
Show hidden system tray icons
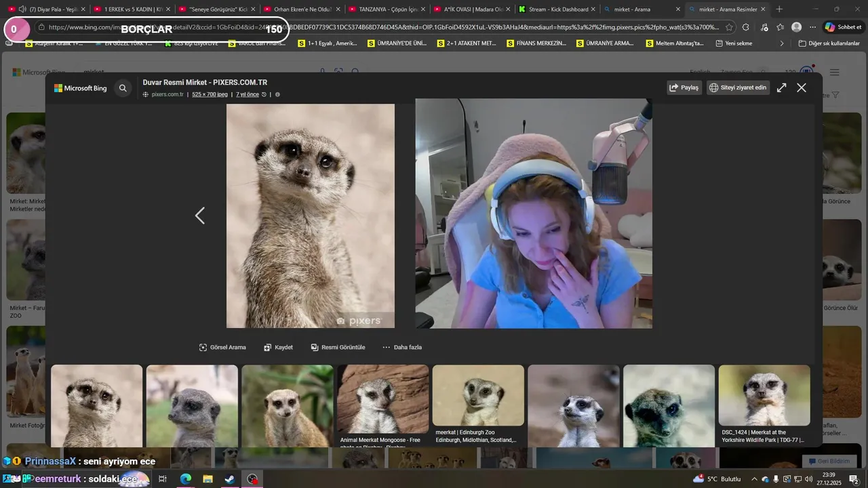point(754,479)
